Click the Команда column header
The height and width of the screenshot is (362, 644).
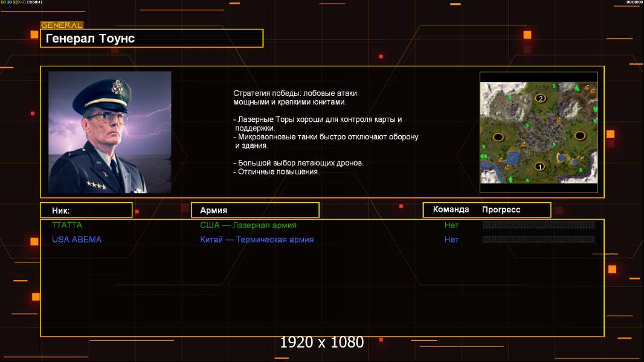click(x=451, y=209)
